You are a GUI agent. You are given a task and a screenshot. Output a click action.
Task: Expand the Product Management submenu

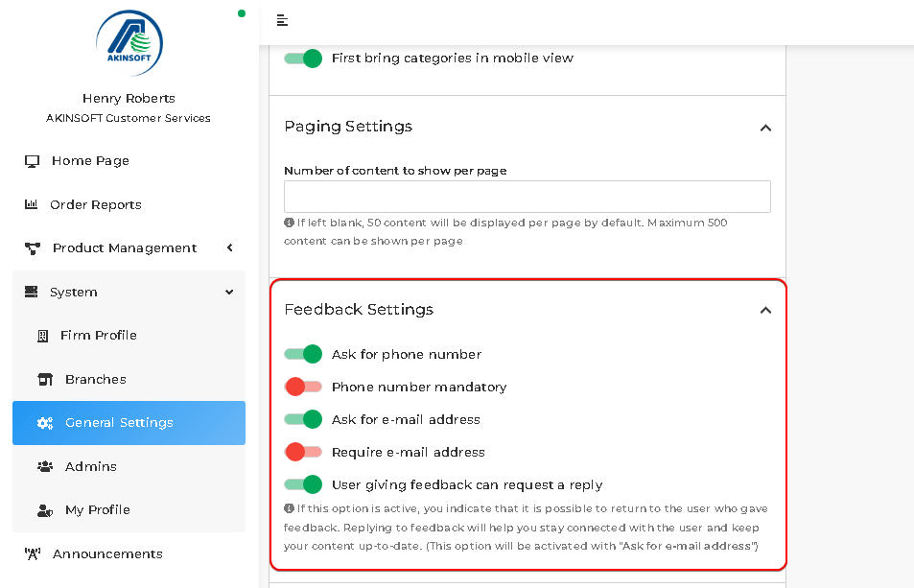point(129,248)
